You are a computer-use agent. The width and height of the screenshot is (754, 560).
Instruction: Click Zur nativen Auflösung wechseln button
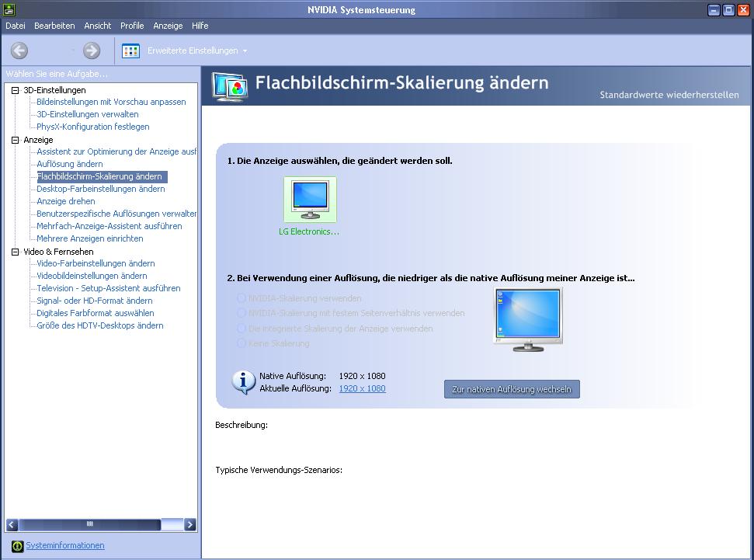(x=512, y=389)
